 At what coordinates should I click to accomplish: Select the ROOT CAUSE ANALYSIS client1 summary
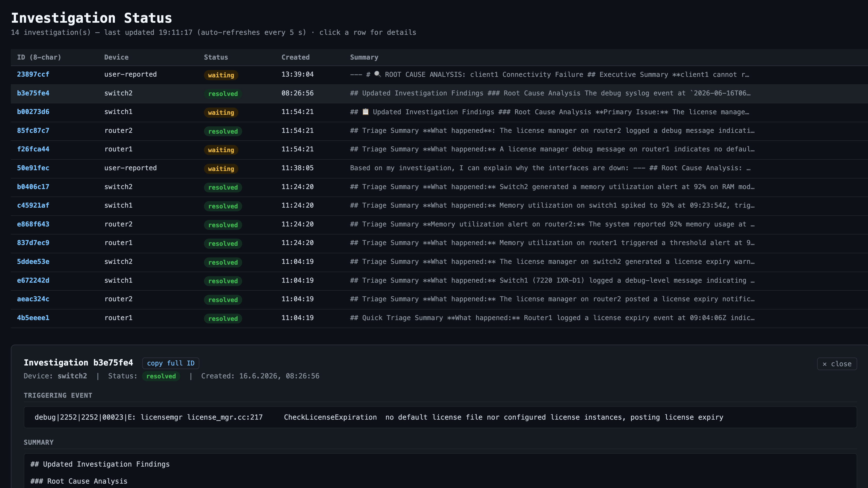pyautogui.click(x=550, y=74)
